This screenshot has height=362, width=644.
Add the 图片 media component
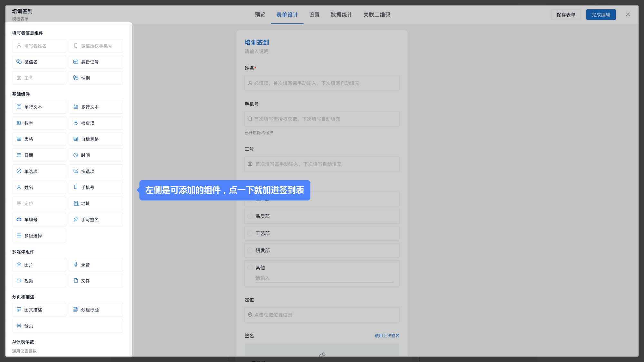tap(39, 265)
